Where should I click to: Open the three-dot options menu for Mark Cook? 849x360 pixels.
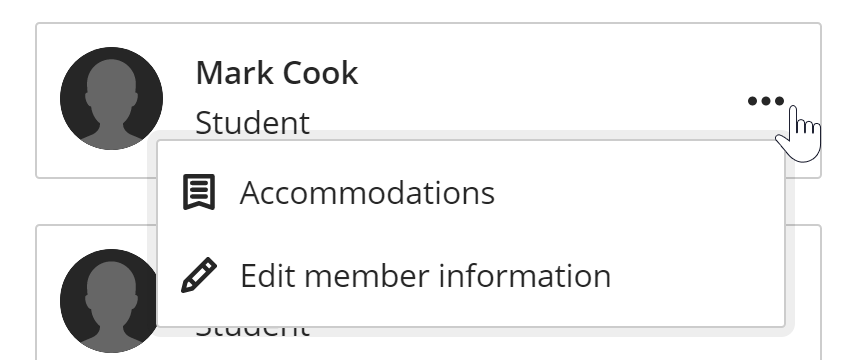click(766, 101)
